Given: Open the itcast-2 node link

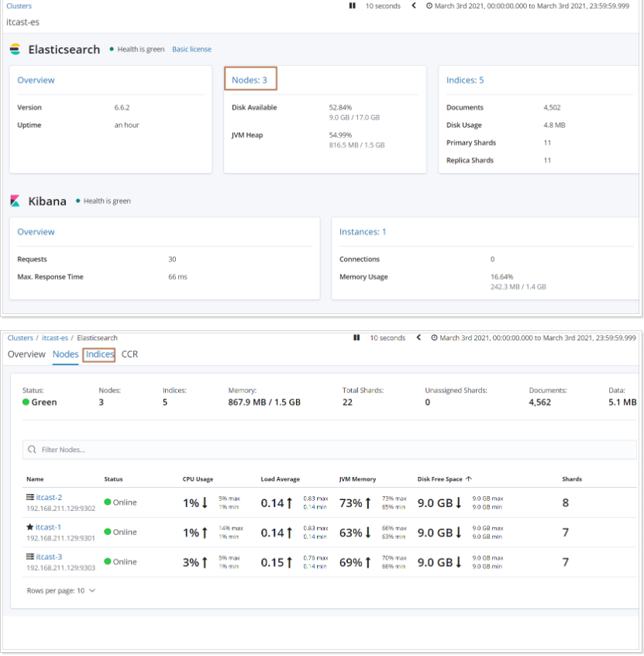Looking at the screenshot, I should click(x=49, y=497).
